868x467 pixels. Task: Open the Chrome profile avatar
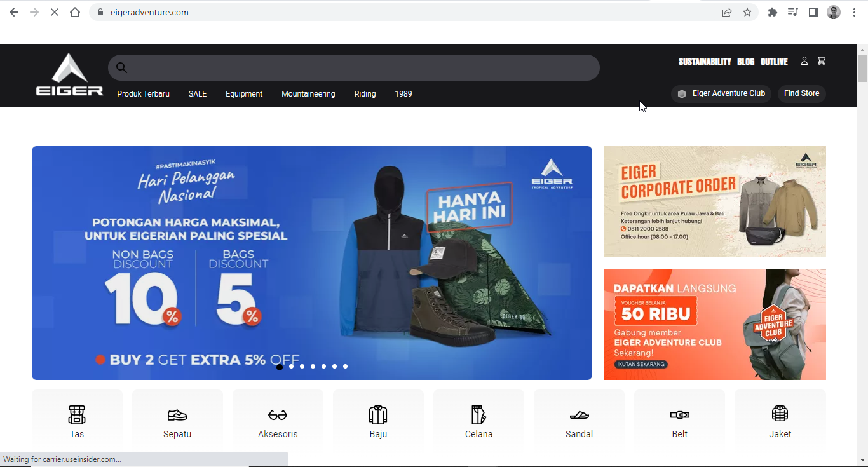(834, 12)
